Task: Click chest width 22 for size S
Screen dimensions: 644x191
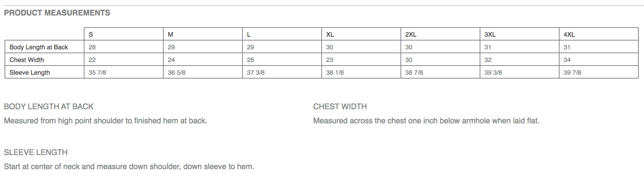Action: tap(92, 60)
